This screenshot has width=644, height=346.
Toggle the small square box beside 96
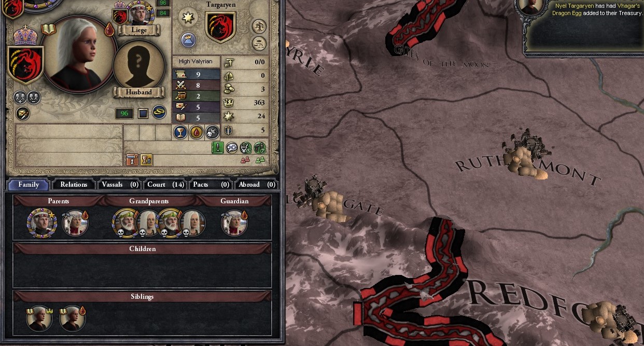143,113
